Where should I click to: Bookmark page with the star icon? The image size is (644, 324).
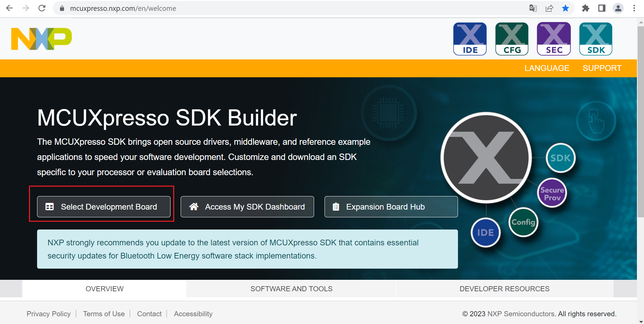(565, 8)
